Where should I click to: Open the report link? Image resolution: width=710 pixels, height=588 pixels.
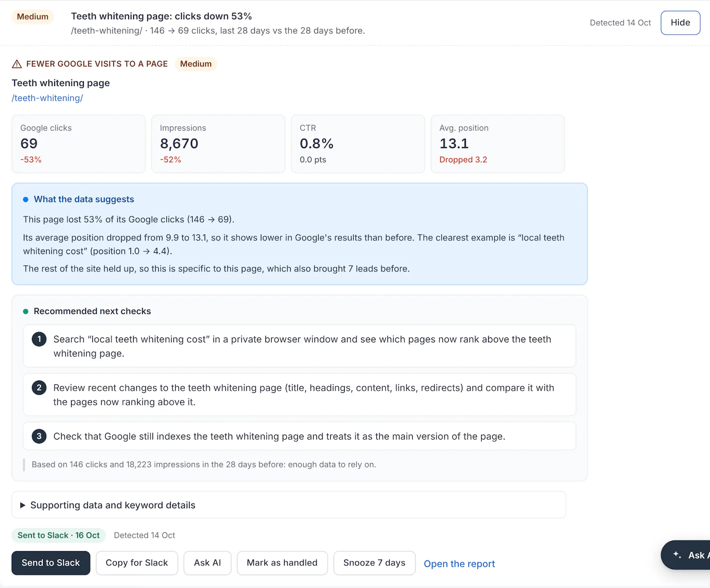point(459,564)
